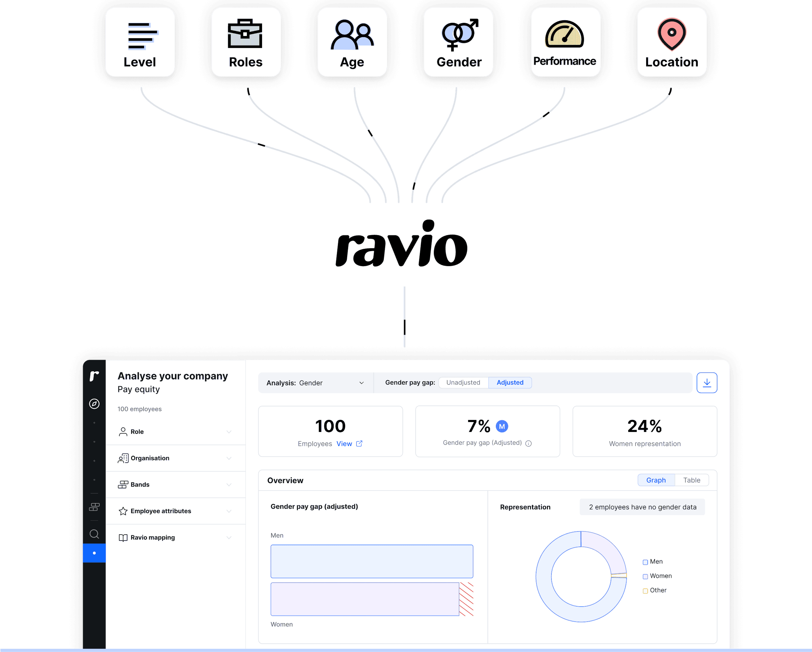Image resolution: width=812 pixels, height=652 pixels.
Task: Click the Women pay gap bar
Action: coord(365,599)
